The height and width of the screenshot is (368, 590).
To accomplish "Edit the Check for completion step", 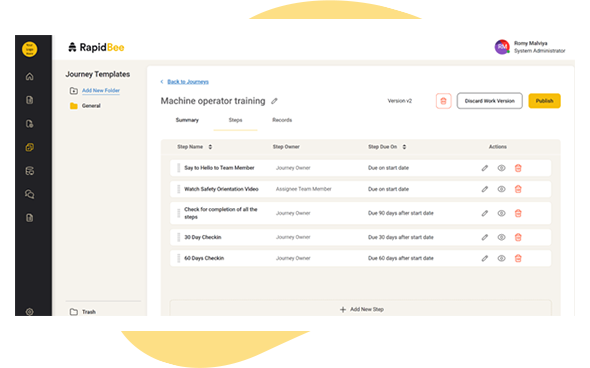I will pos(485,213).
